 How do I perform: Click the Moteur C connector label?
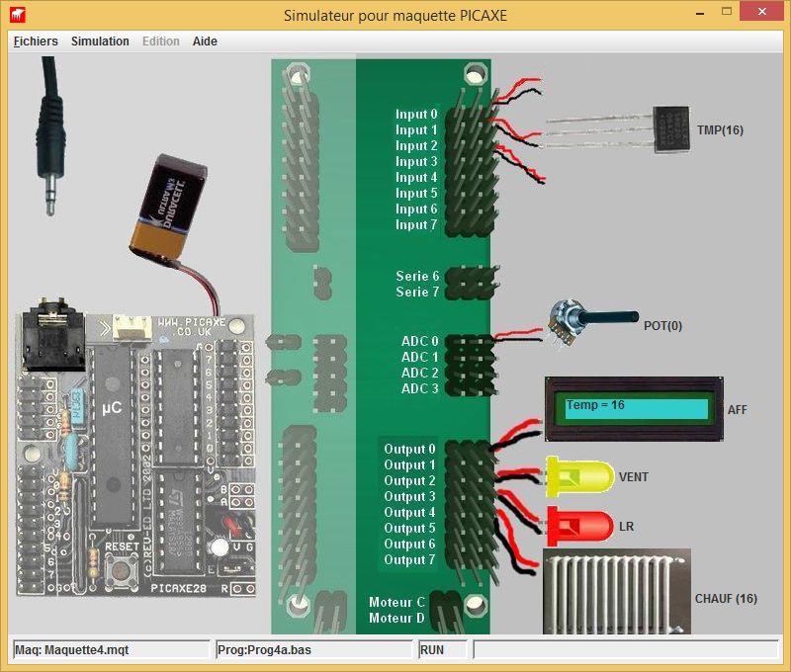[x=396, y=602]
